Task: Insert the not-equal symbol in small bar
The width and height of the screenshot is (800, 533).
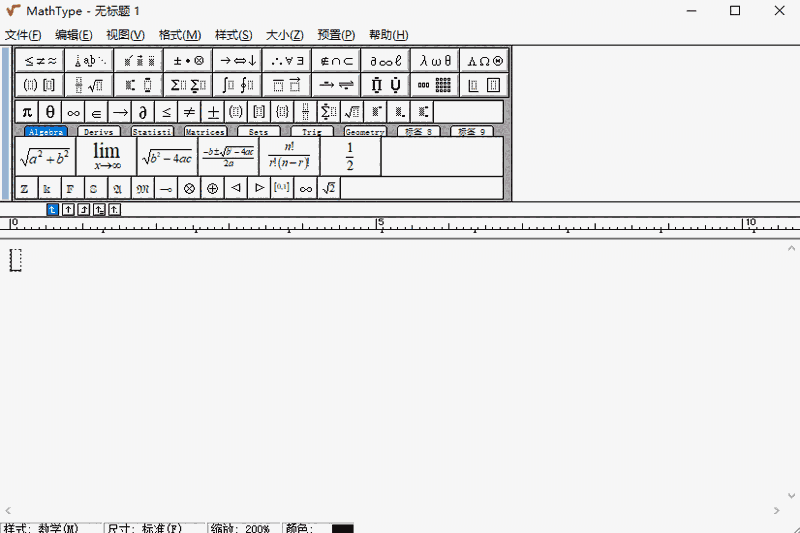Action: coord(189,112)
